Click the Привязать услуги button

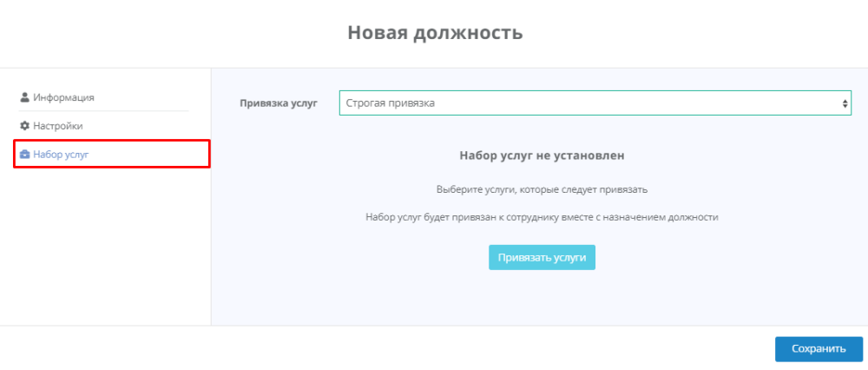(542, 258)
